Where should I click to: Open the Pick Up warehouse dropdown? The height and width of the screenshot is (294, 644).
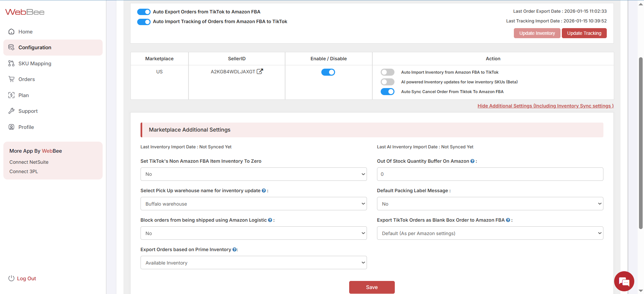(254, 204)
